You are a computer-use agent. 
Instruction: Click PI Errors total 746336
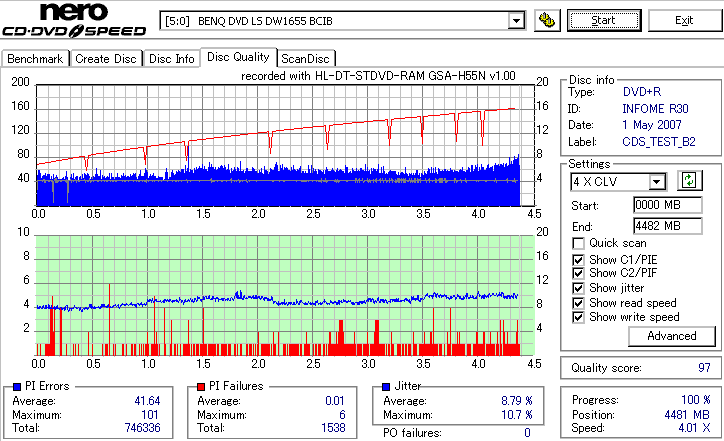coord(143,428)
